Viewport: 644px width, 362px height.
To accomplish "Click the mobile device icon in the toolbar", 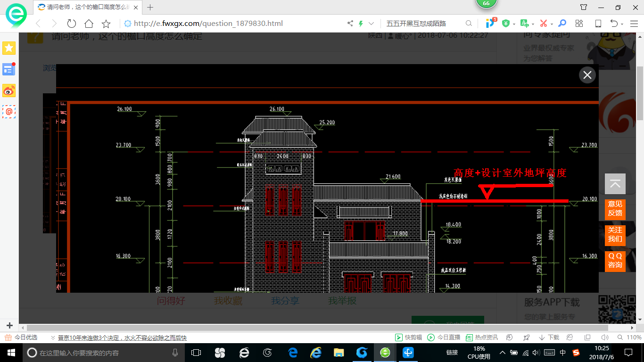I will click(x=598, y=24).
